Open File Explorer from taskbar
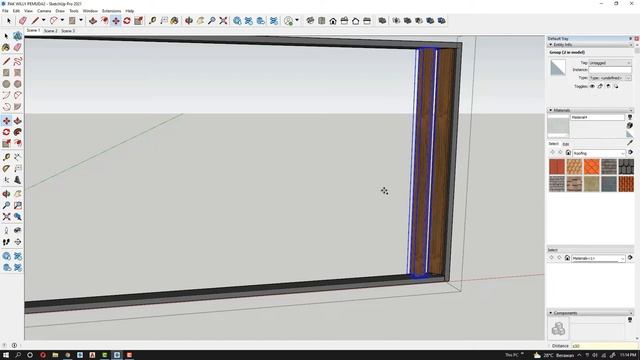Viewport: 640px width, 360px height. [x=55, y=355]
